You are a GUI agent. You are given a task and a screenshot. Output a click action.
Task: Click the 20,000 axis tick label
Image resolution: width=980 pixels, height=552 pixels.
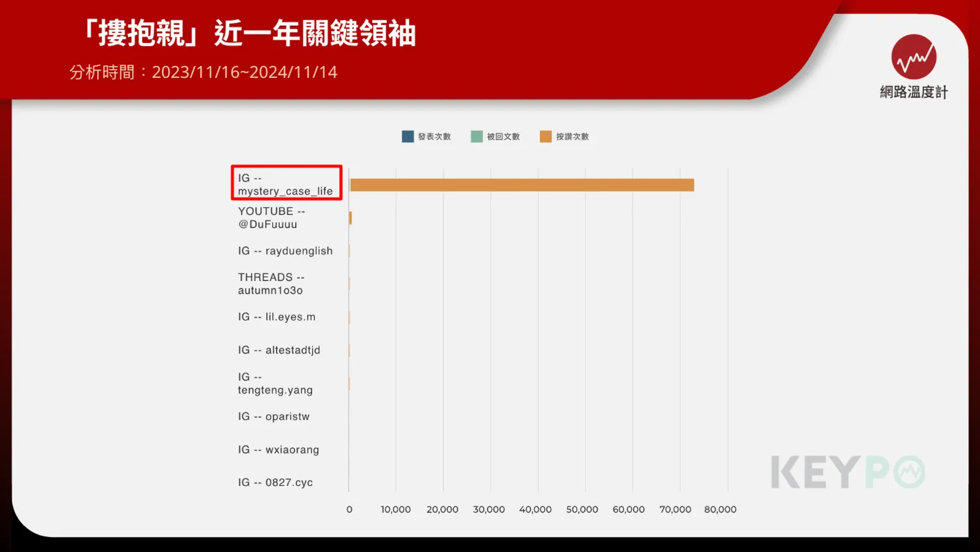(443, 510)
